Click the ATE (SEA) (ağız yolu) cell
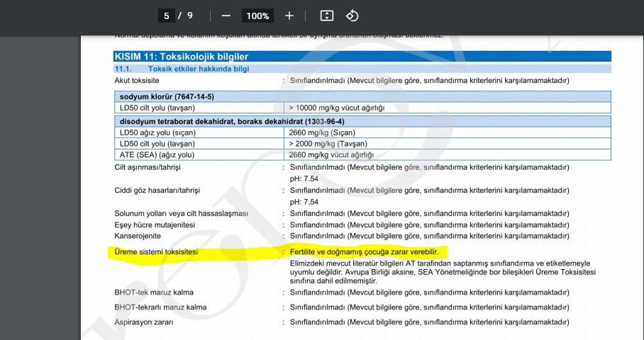 158,154
